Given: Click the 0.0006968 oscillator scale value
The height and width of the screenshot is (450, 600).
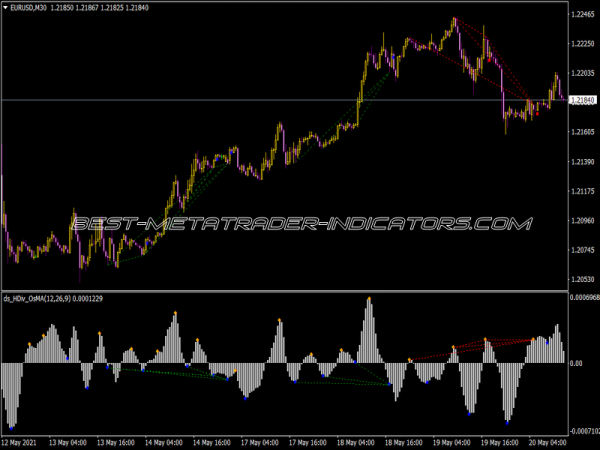Looking at the screenshot, I should (x=581, y=298).
